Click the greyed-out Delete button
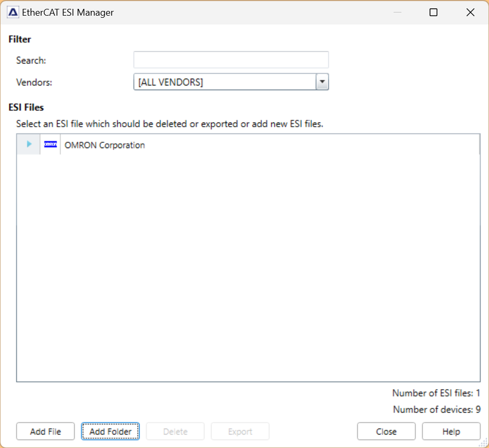The image size is (489, 448). (x=175, y=431)
